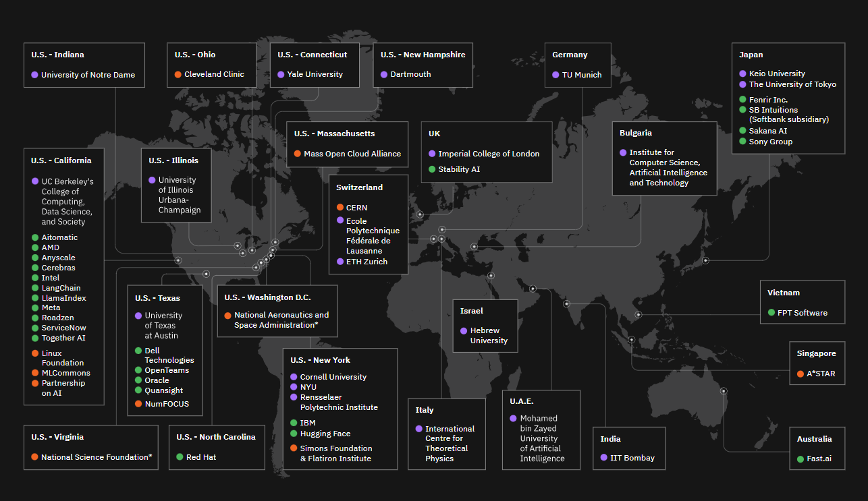Select 'Fast.ai' in the Australia box
The height and width of the screenshot is (501, 868).
(819, 459)
